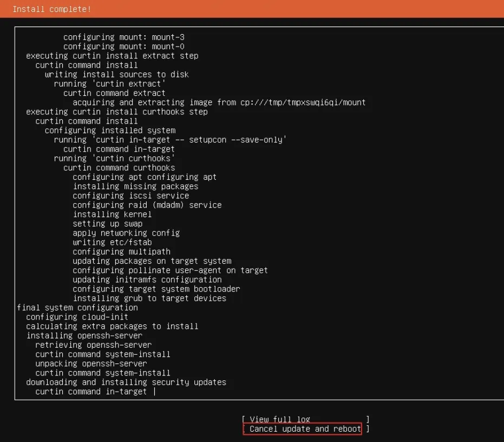Select 'executing curtin install curthooks step' line

(x=117, y=112)
